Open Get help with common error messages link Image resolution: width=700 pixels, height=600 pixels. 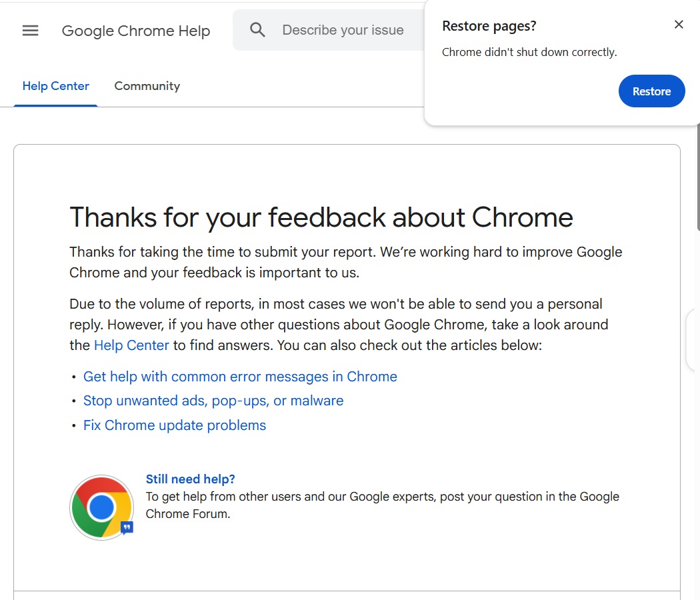coord(240,377)
